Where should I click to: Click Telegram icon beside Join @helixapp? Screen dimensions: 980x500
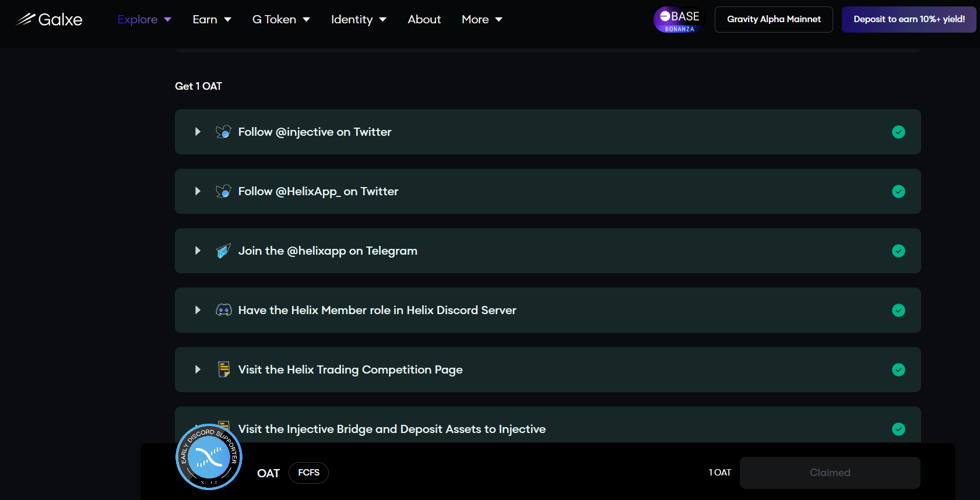tap(223, 251)
